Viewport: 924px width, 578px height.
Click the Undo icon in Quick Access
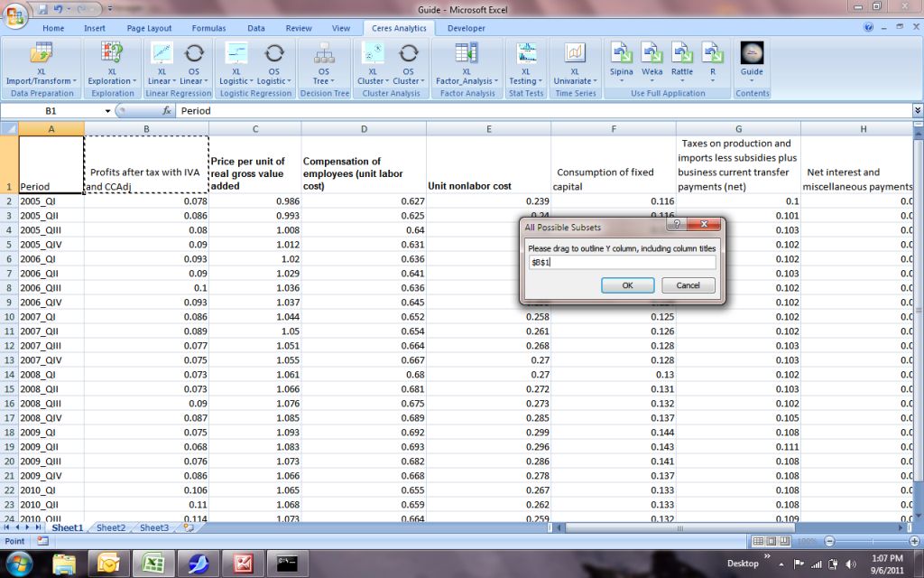(58, 9)
